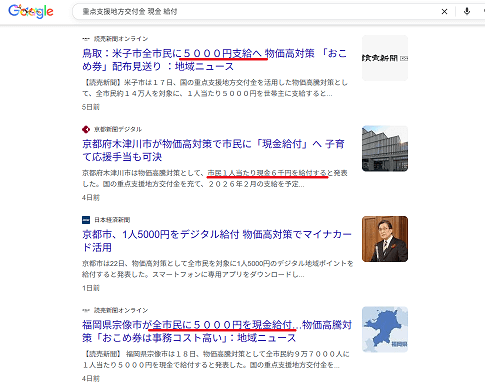Click the 読売新聞オンライン icon above the 宗像市 result

click(x=86, y=310)
